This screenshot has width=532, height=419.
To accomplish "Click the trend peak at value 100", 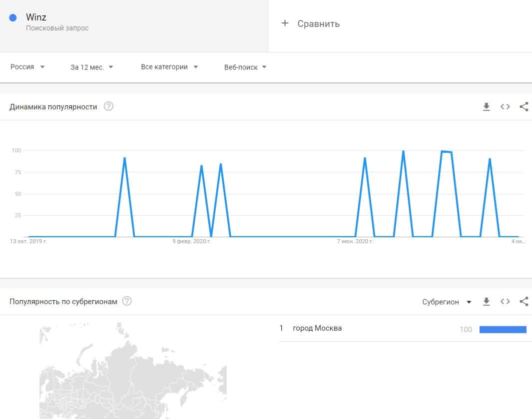I will coord(403,151).
